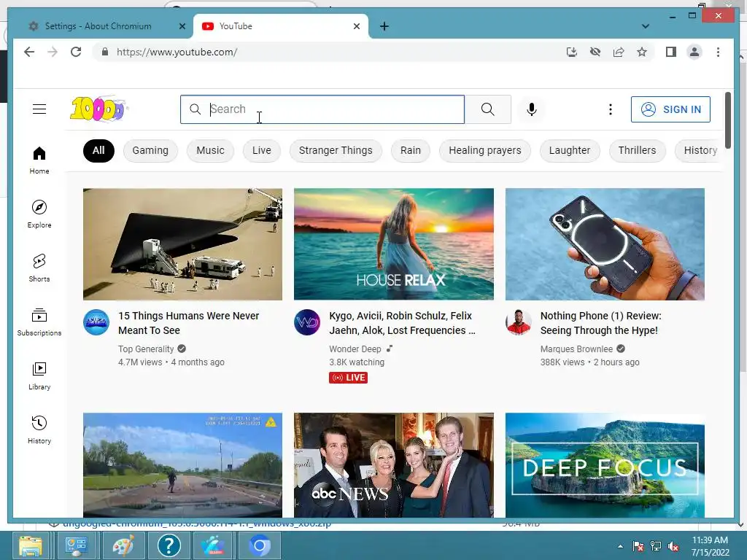This screenshot has height=560, width=747.
Task: Open the Help question mark taskbar icon
Action: 169,545
